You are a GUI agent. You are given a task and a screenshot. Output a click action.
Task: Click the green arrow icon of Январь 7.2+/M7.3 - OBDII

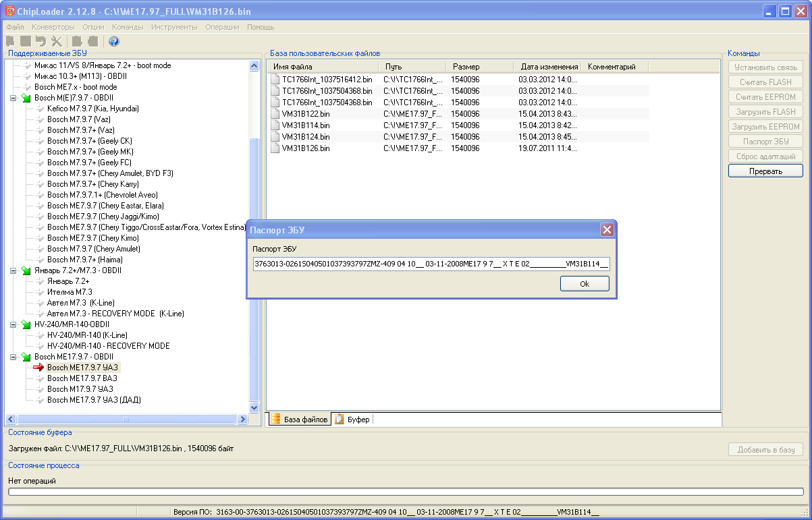click(26, 270)
